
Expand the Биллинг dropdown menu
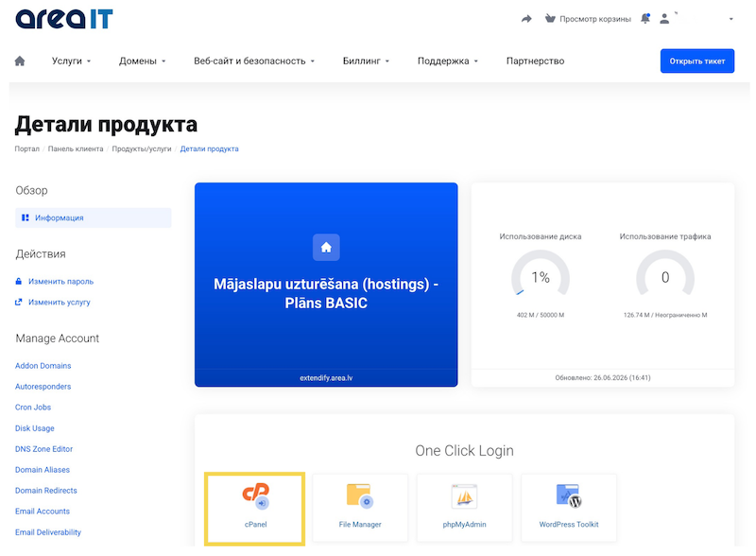tap(366, 61)
